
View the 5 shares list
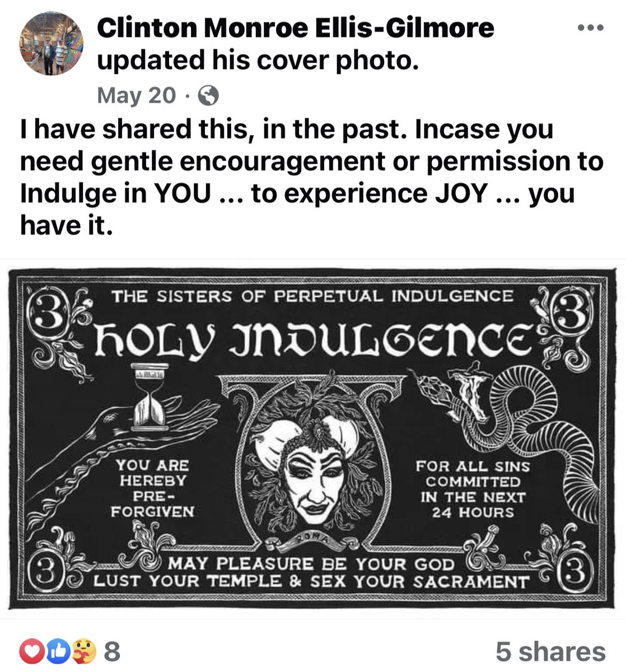pos(550,651)
